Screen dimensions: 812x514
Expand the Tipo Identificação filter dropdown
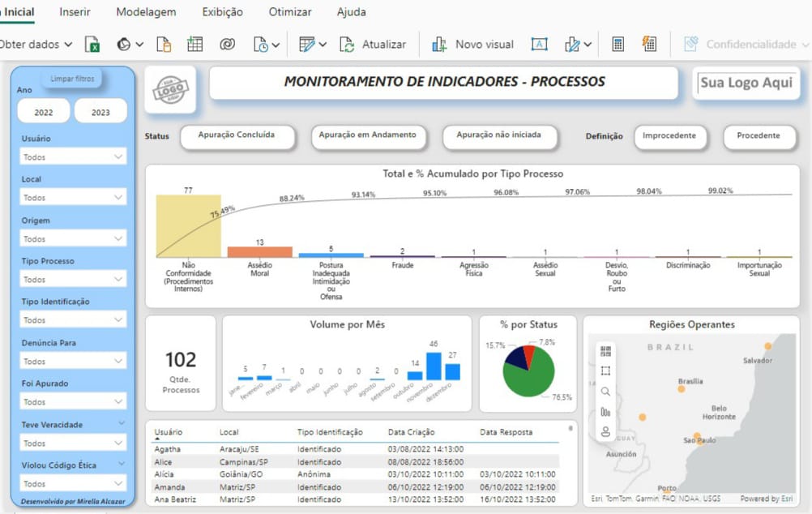coord(72,320)
